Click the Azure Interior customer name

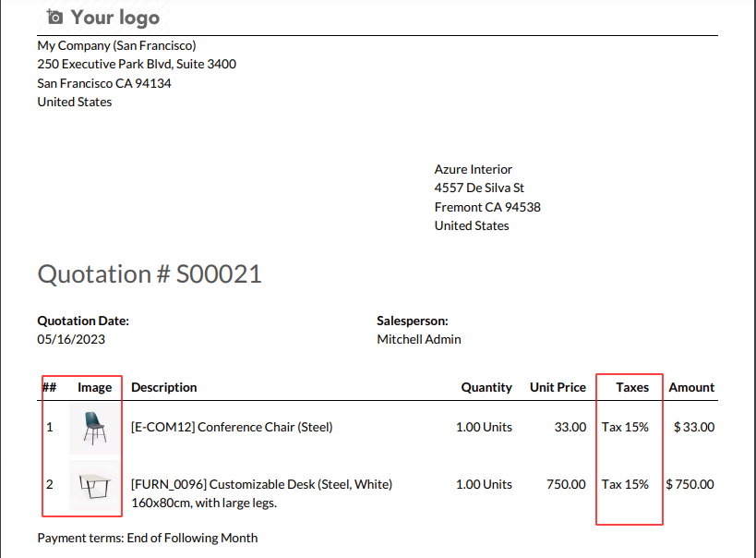pyautogui.click(x=473, y=169)
